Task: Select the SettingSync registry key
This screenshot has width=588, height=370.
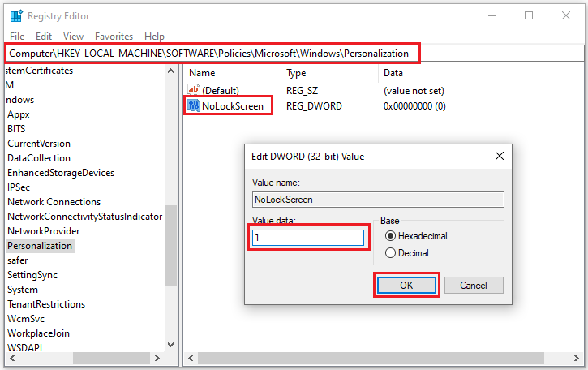Action: [32, 275]
